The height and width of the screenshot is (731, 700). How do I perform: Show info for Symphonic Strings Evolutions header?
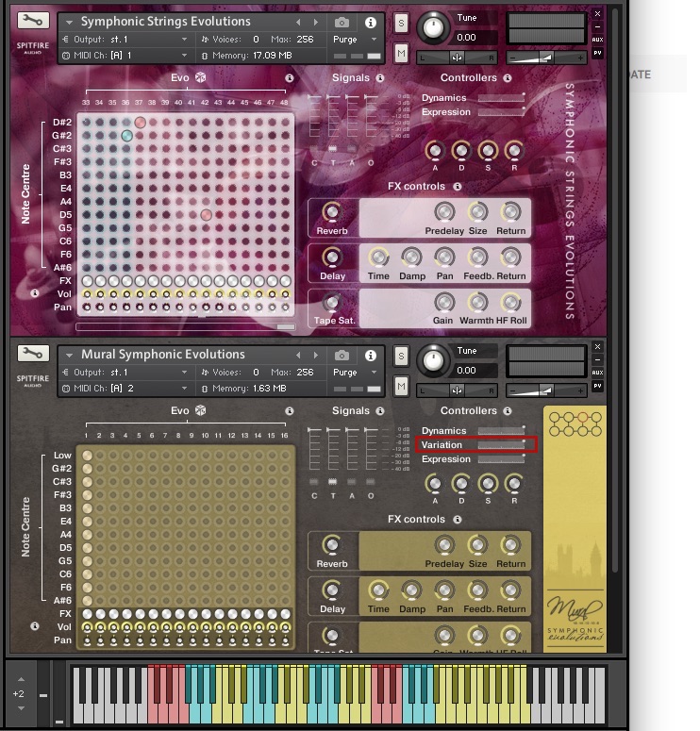point(371,23)
